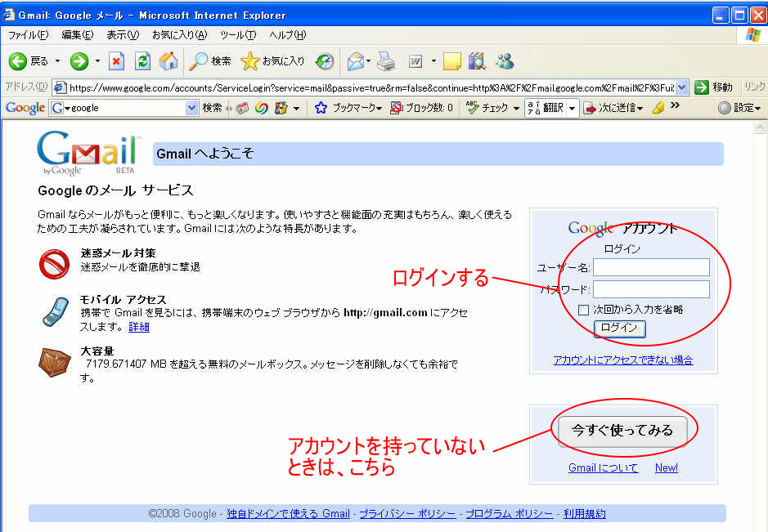Click the Edit with Word icon

415,61
